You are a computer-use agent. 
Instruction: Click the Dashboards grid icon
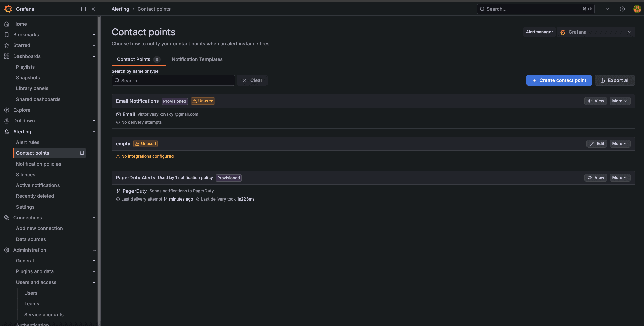(7, 56)
